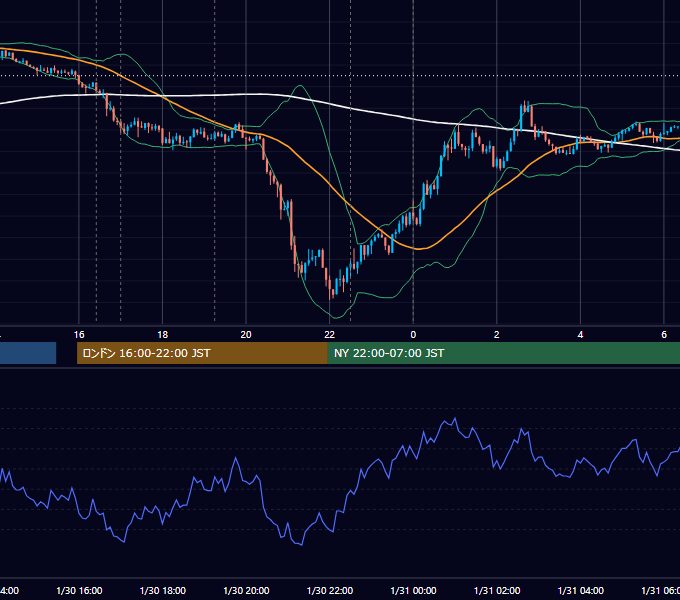Click the blue session bar before London

28,353
